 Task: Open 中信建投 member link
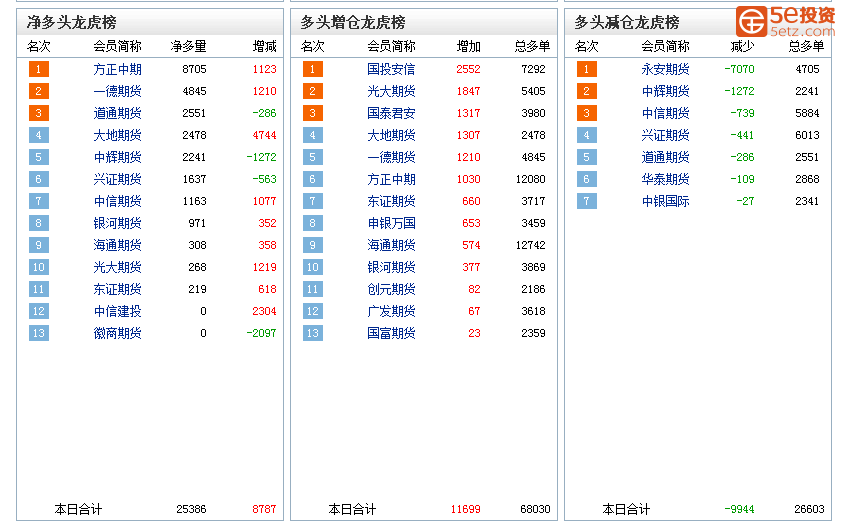(x=117, y=311)
